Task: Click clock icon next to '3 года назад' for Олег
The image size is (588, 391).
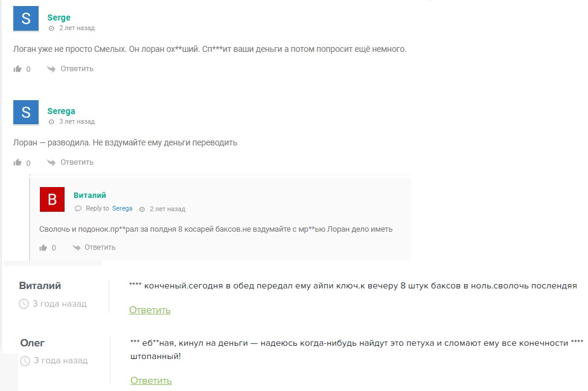Action: click(x=25, y=361)
